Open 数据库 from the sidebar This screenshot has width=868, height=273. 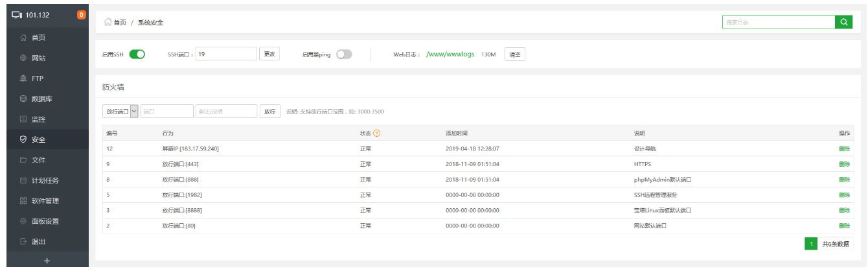(x=41, y=99)
